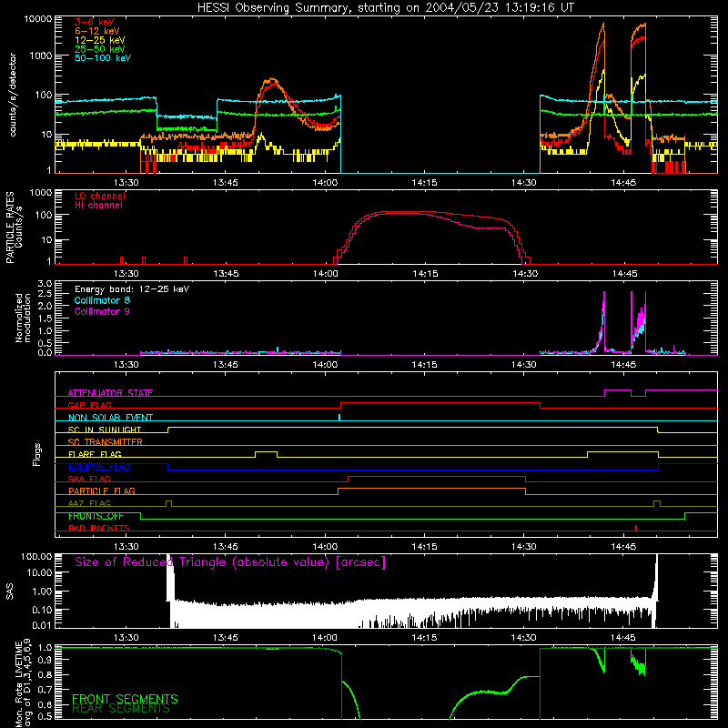The image size is (728, 728).
Task: Click the SC TRANSMITTER flag label
Action: tap(105, 441)
